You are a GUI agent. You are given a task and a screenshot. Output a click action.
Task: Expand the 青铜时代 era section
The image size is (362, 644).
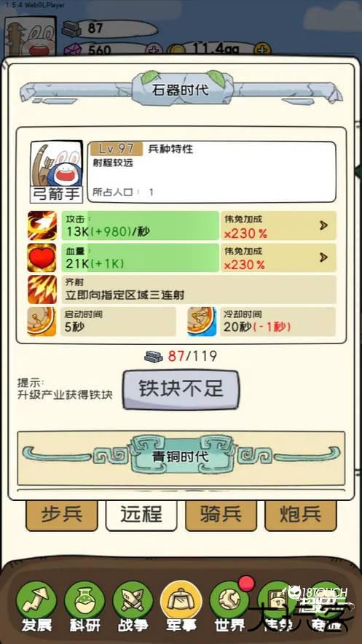(x=181, y=457)
